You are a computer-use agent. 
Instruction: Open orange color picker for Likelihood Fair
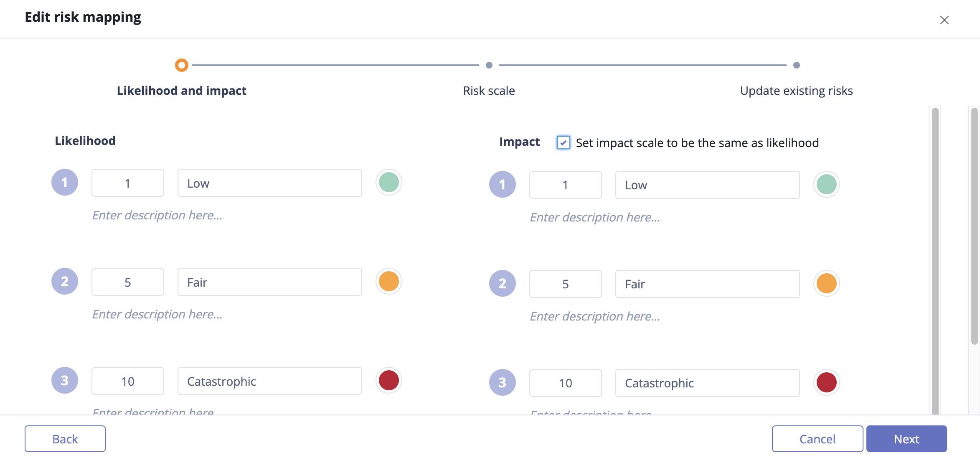pyautogui.click(x=389, y=281)
